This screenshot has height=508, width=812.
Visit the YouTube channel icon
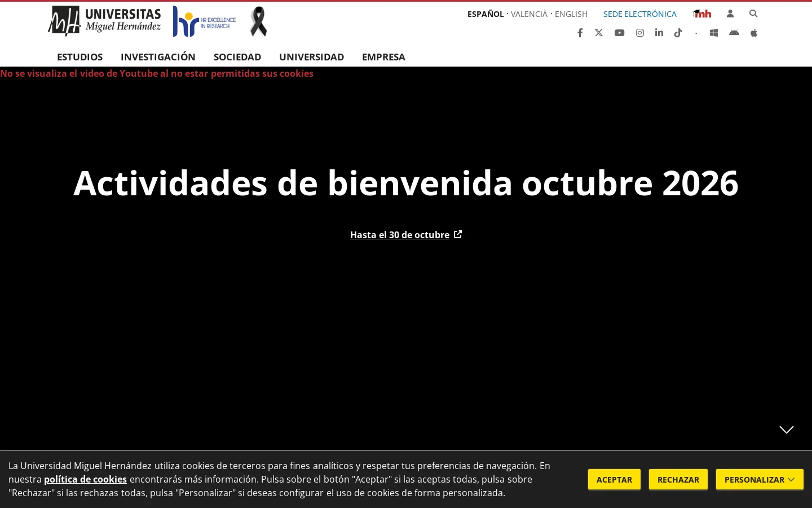click(619, 33)
